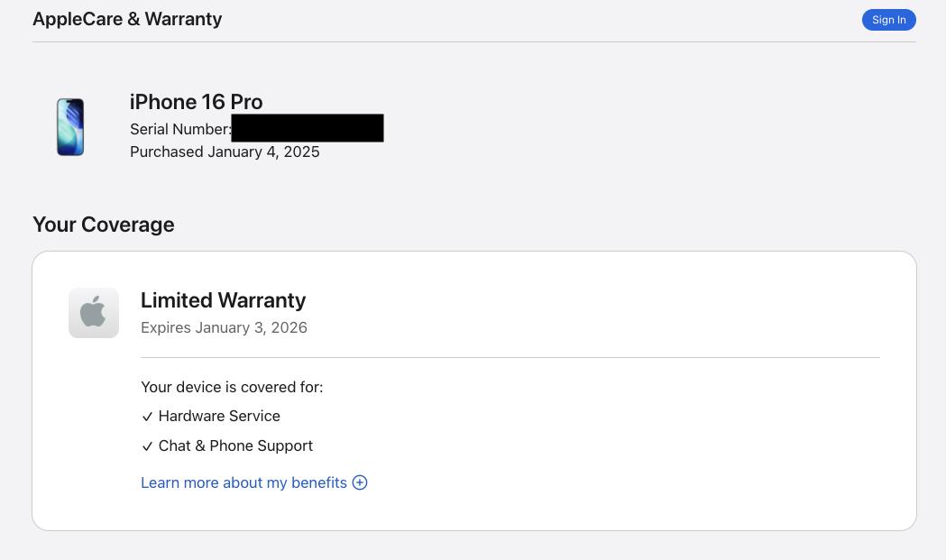Click the Sign In button
Image resolution: width=946 pixels, height=560 pixels.
[x=888, y=20]
